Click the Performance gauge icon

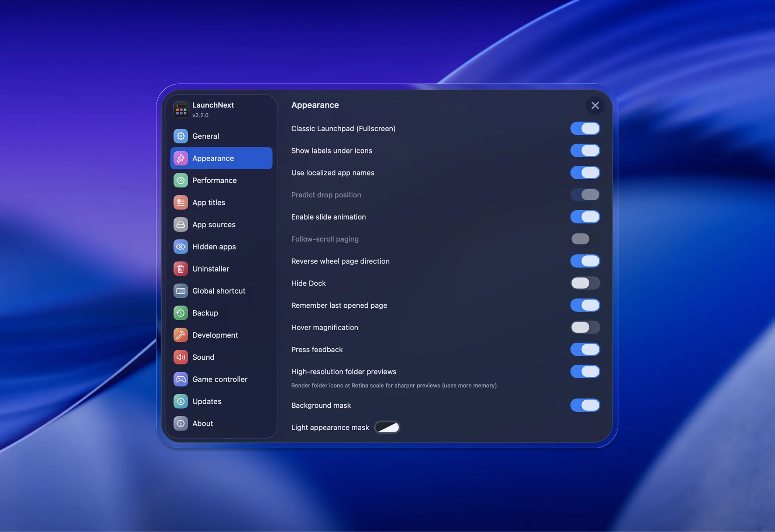(x=180, y=180)
